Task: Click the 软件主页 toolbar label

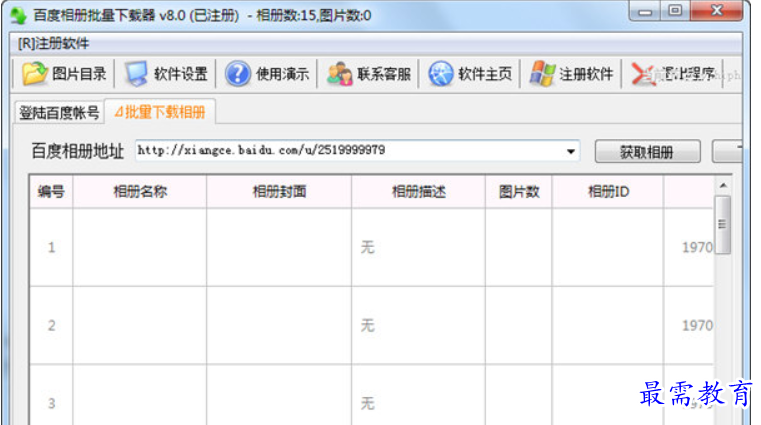Action: tap(485, 74)
